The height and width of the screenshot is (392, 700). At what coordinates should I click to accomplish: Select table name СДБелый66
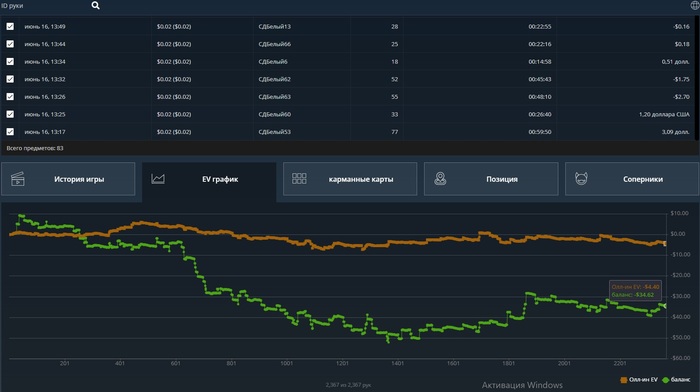pos(275,44)
